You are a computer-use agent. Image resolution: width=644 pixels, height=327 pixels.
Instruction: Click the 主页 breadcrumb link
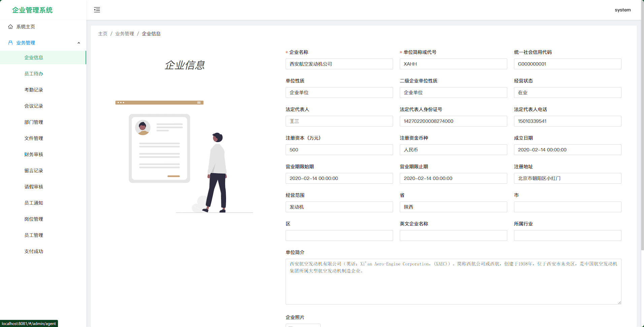pos(103,34)
